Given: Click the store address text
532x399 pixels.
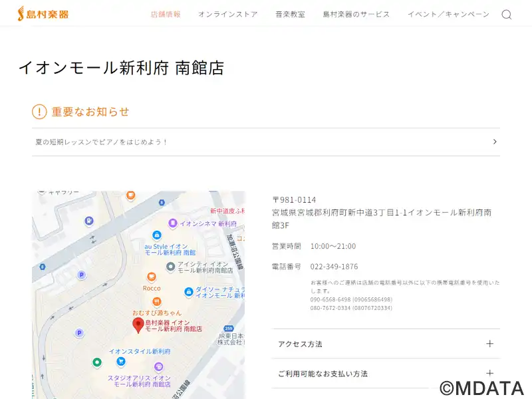Looking at the screenshot, I should (x=382, y=219).
